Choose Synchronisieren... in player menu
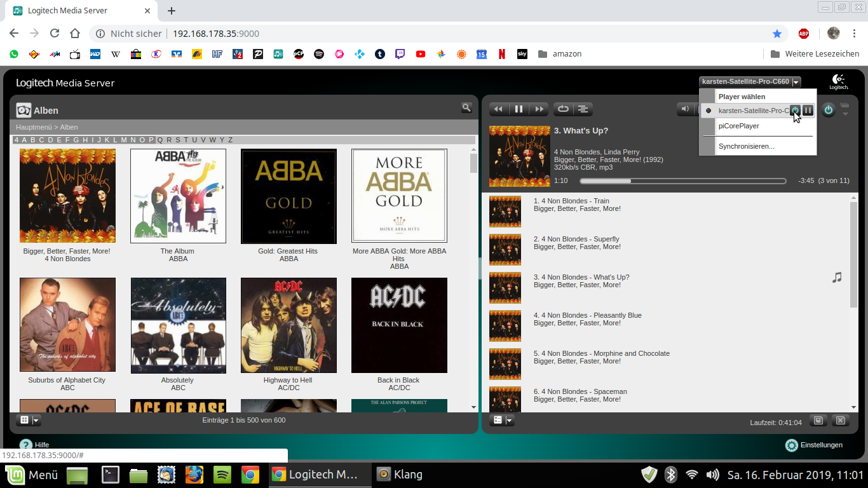 (746, 146)
